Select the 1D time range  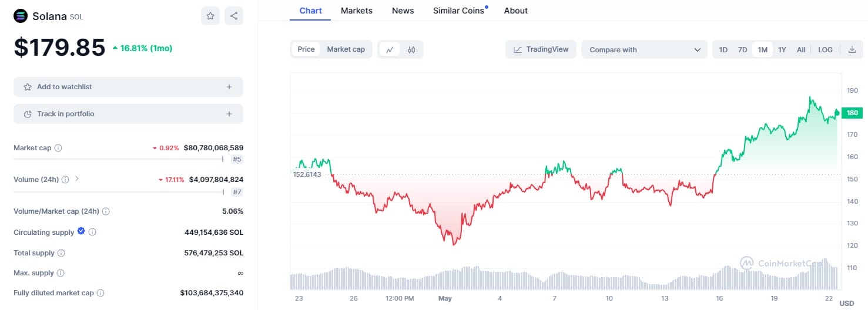coord(723,50)
